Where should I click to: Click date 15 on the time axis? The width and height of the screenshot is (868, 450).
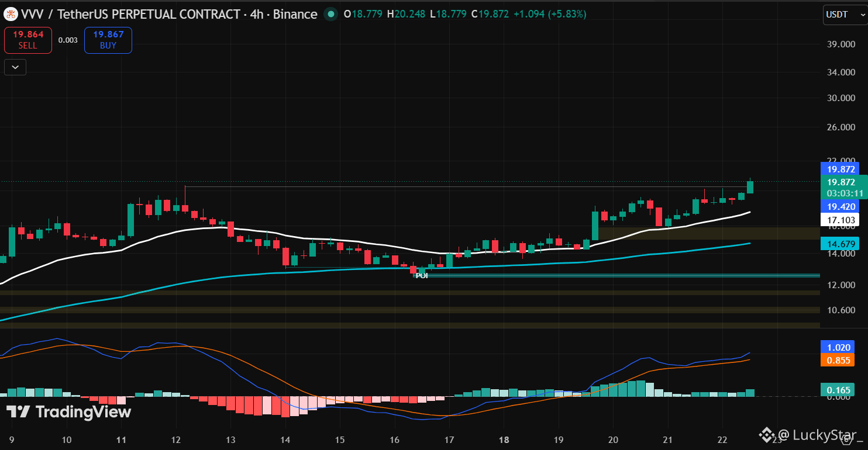coord(340,441)
